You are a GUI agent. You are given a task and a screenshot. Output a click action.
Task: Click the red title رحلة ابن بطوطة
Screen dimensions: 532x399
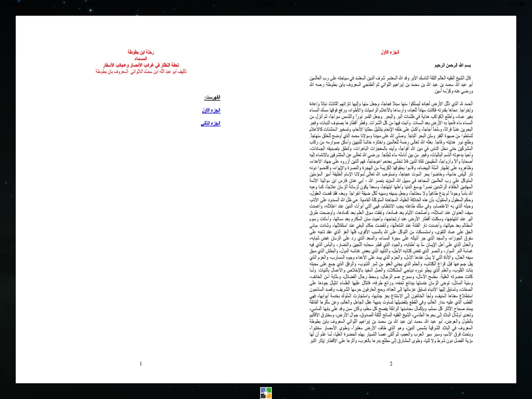tap(141, 52)
